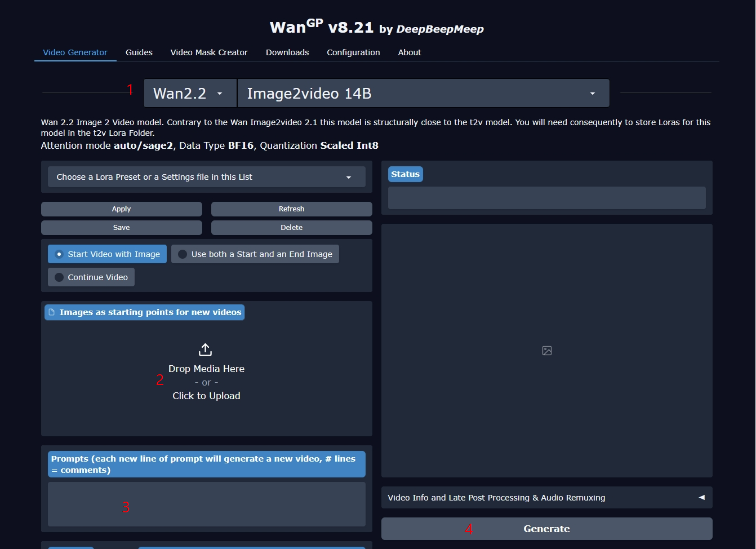Click the upload arrow icon above Drop Media Here

(206, 349)
